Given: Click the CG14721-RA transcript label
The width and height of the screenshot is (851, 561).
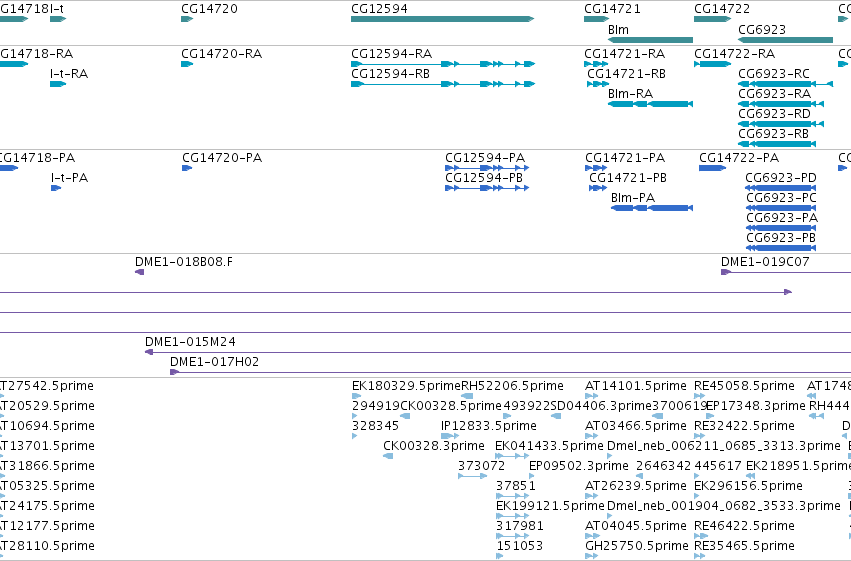Looking at the screenshot, I should pos(624,54).
